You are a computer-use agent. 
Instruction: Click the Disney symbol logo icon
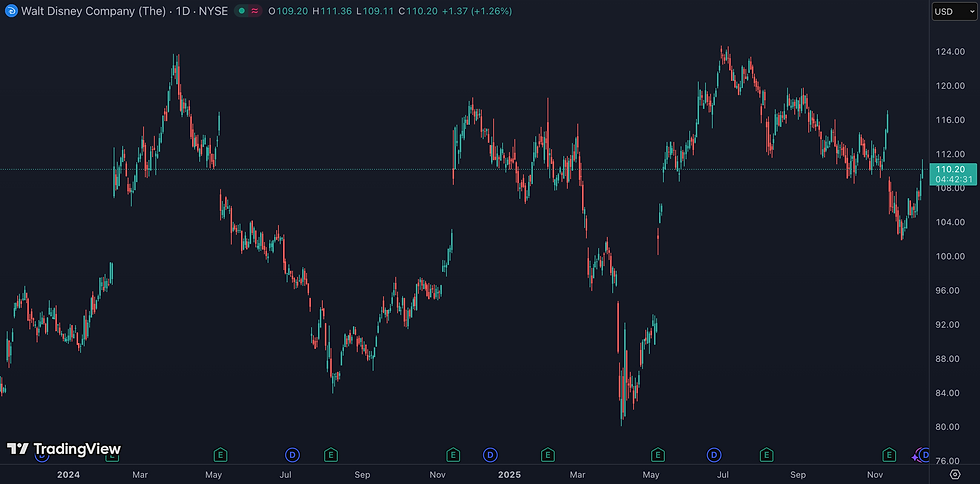(x=12, y=11)
